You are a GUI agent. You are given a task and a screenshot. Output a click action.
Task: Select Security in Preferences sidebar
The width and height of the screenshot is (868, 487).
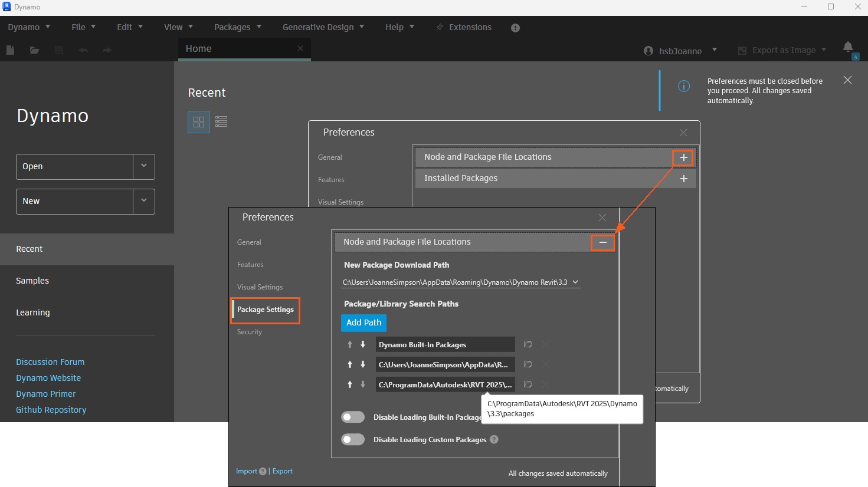point(250,332)
